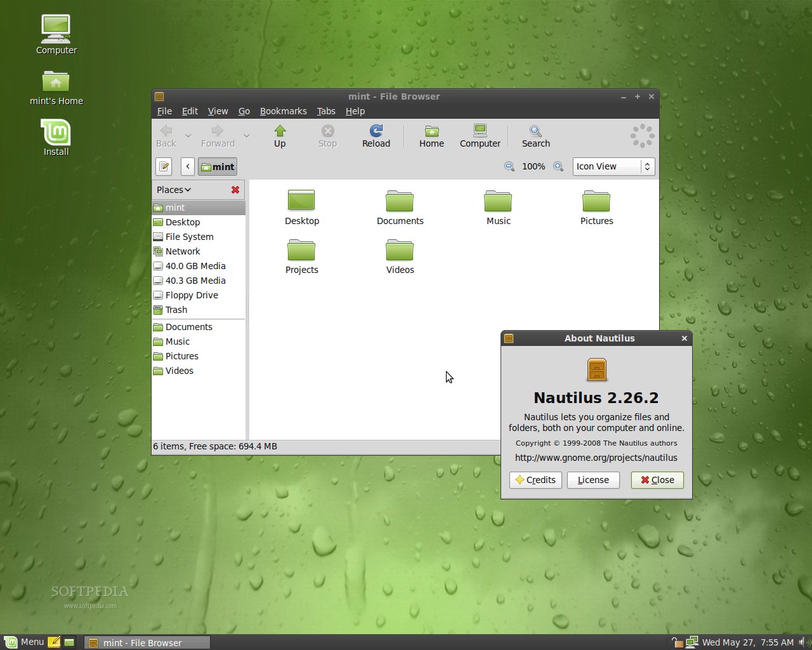This screenshot has width=812, height=650.
Task: Open the Tabs menu
Action: [x=326, y=111]
